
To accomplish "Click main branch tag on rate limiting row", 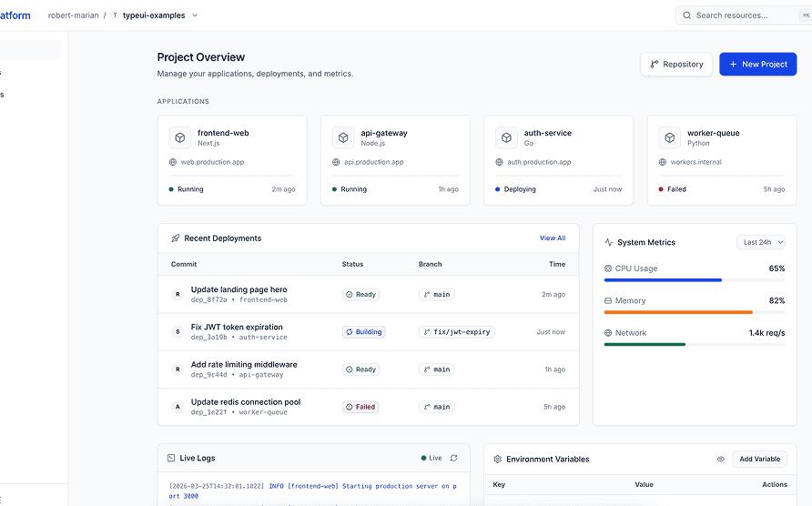I will [437, 369].
